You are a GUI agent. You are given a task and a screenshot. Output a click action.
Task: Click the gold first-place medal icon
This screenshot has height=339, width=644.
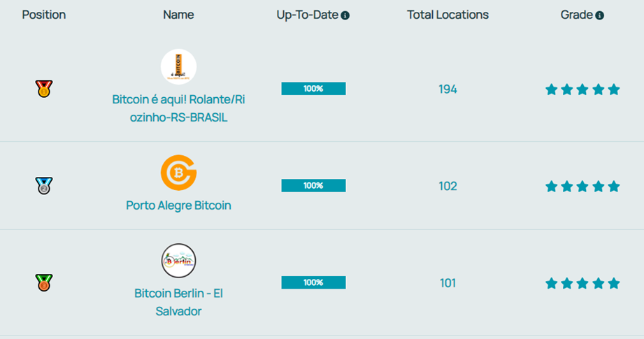[x=44, y=89]
